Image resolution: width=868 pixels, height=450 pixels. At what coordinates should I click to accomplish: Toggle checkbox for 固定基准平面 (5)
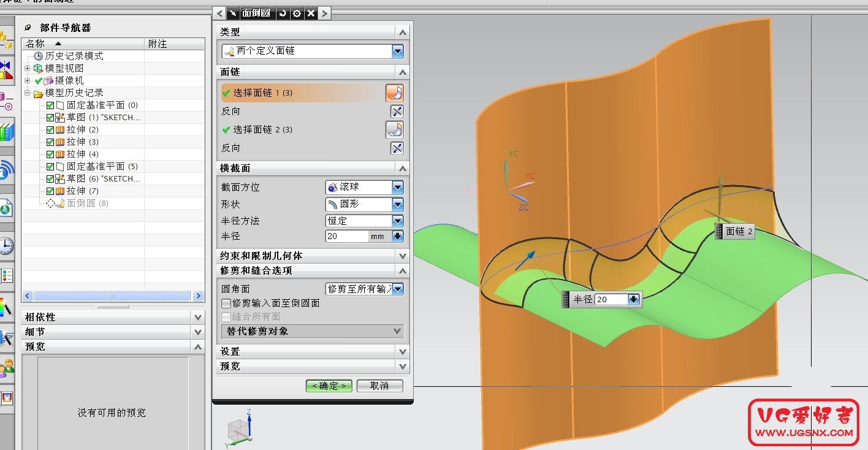[50, 167]
